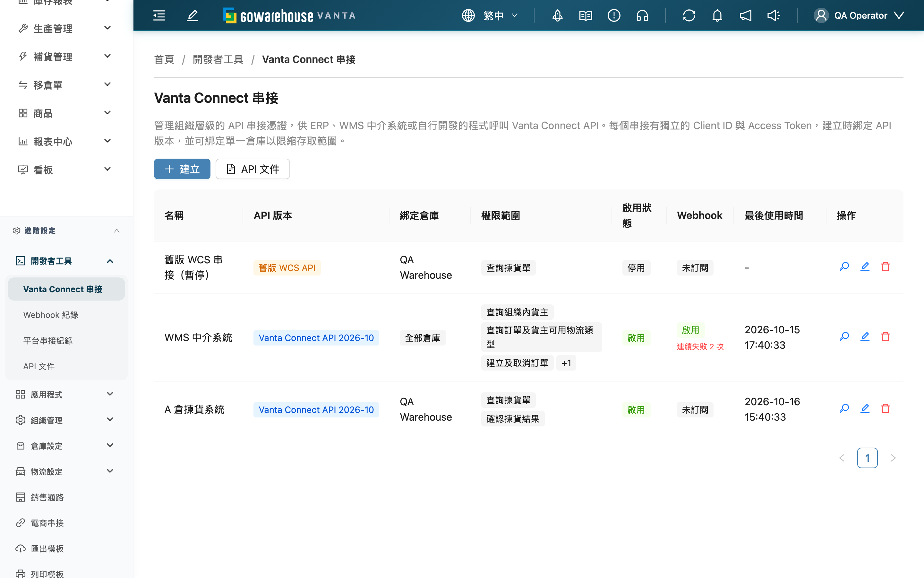
Task: Select Vanta Connect 串接 sidebar item
Action: (x=66, y=289)
